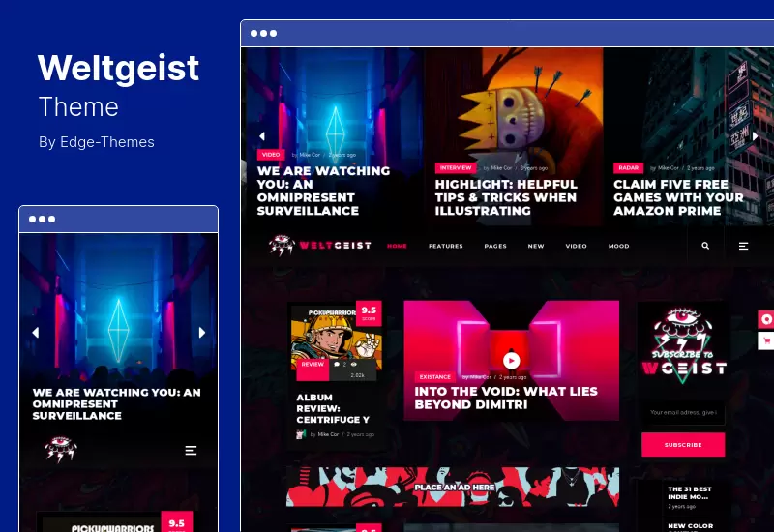
Task: Open Into the Void headline
Action: click(x=506, y=398)
